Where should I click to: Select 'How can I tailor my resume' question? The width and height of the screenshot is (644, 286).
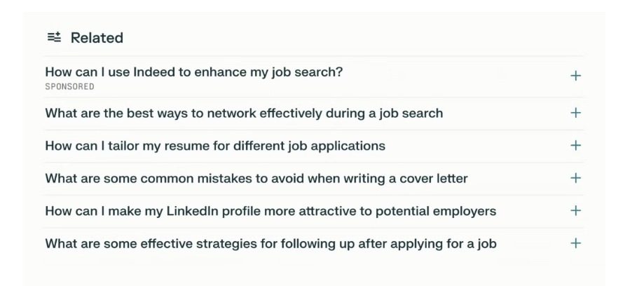(x=214, y=146)
